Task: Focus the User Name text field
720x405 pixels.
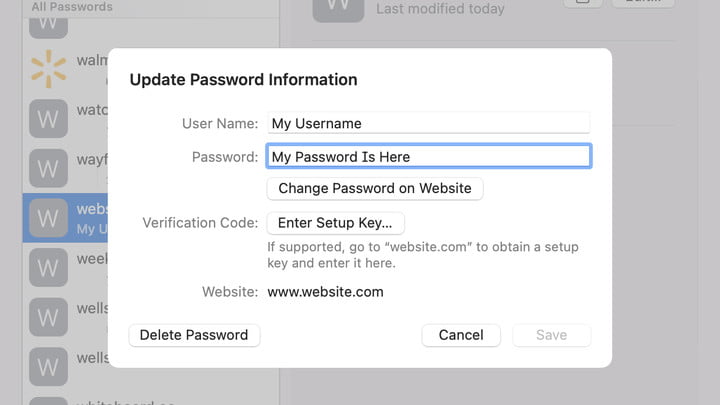Action: 428,123
